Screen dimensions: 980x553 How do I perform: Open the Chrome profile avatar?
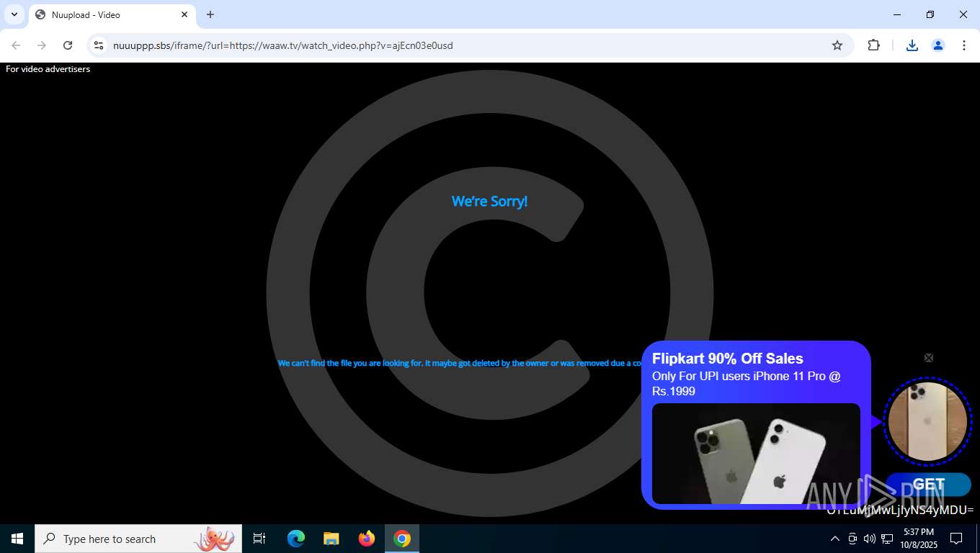[x=938, y=45]
